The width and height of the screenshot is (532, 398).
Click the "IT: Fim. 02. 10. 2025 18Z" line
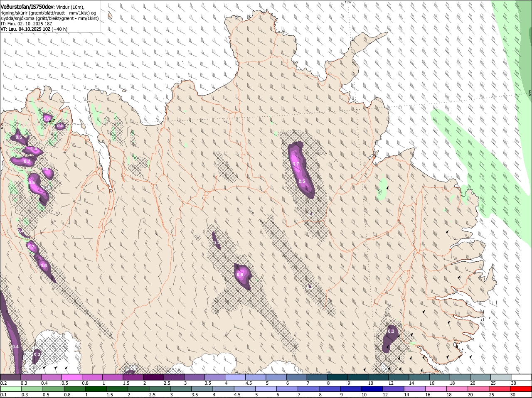click(26, 24)
